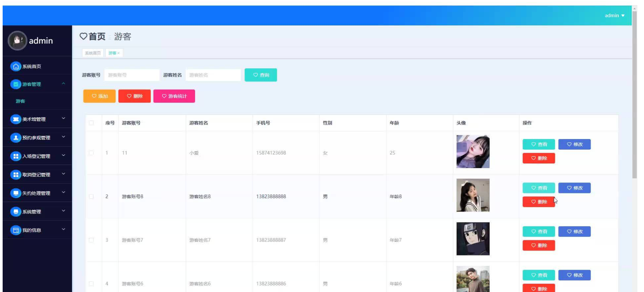Open avatar thumbnail of 游客账号7 row
The image size is (644, 292).
click(473, 239)
